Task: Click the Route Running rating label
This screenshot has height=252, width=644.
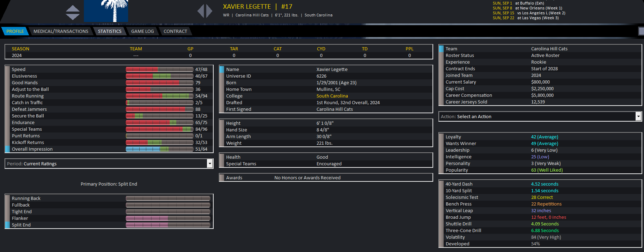Action: click(28, 96)
